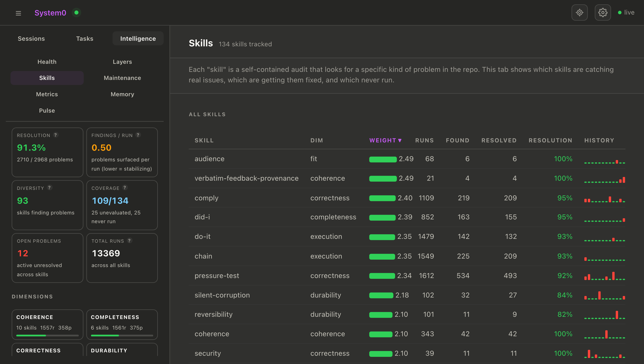Click the Diversity help question mark

tap(49, 188)
